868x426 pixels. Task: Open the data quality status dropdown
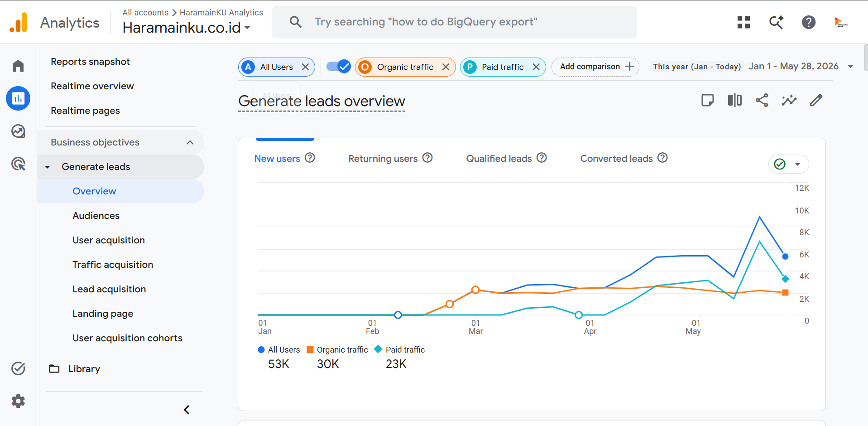(788, 164)
